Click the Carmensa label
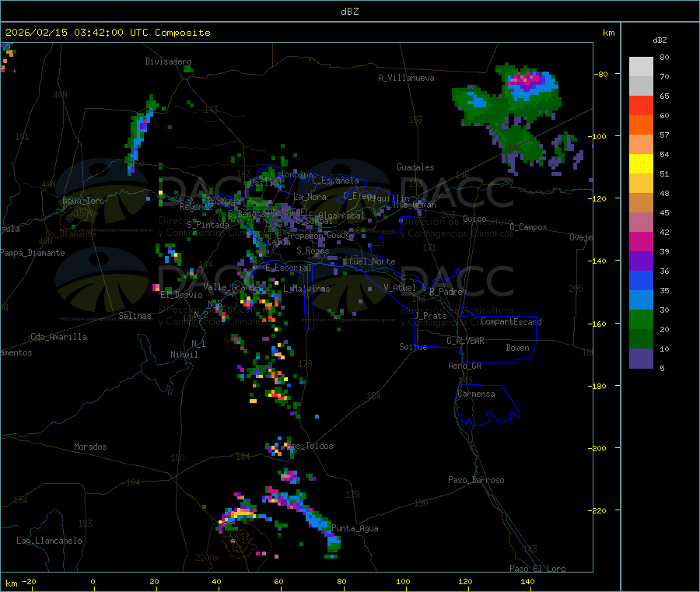700x592 pixels. coord(476,394)
